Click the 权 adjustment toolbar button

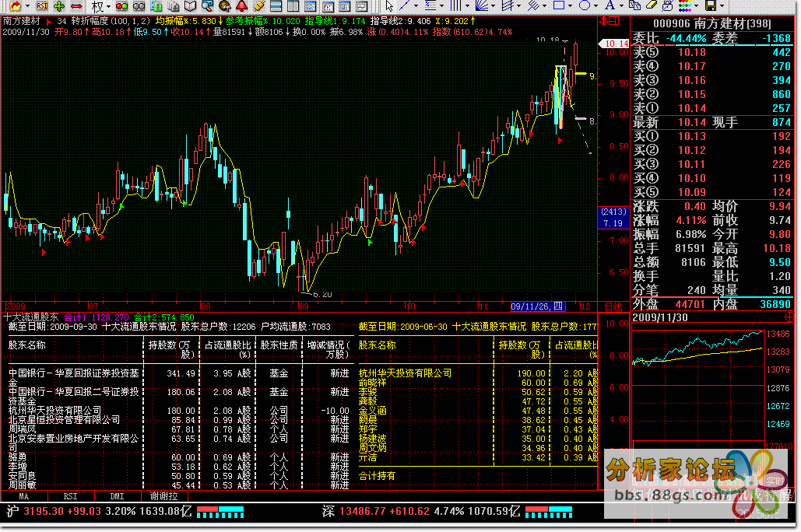click(x=97, y=7)
